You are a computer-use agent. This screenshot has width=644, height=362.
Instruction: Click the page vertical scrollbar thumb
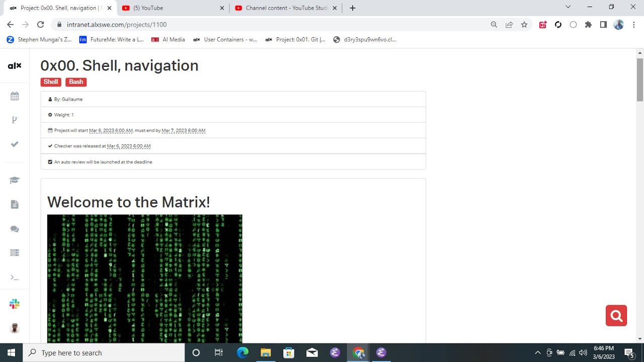(640, 80)
